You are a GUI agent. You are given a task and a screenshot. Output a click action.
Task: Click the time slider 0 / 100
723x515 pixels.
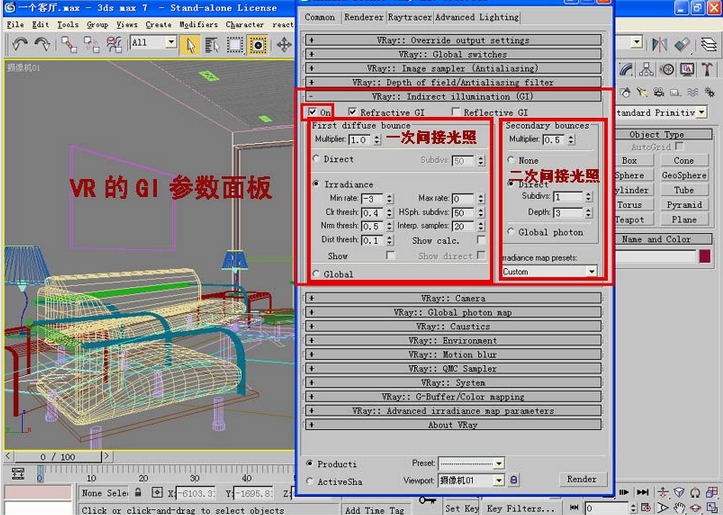(x=58, y=457)
